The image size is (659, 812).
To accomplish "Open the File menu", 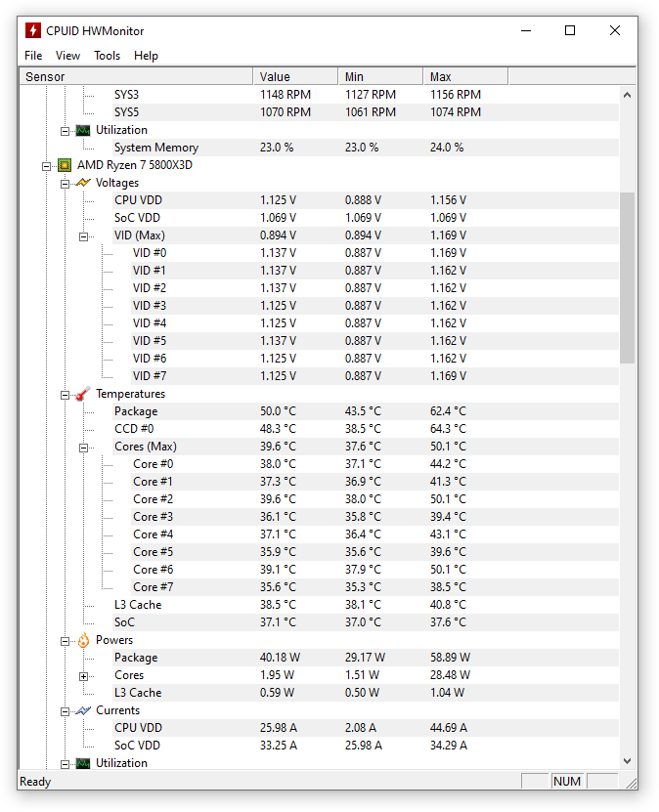I will (33, 56).
